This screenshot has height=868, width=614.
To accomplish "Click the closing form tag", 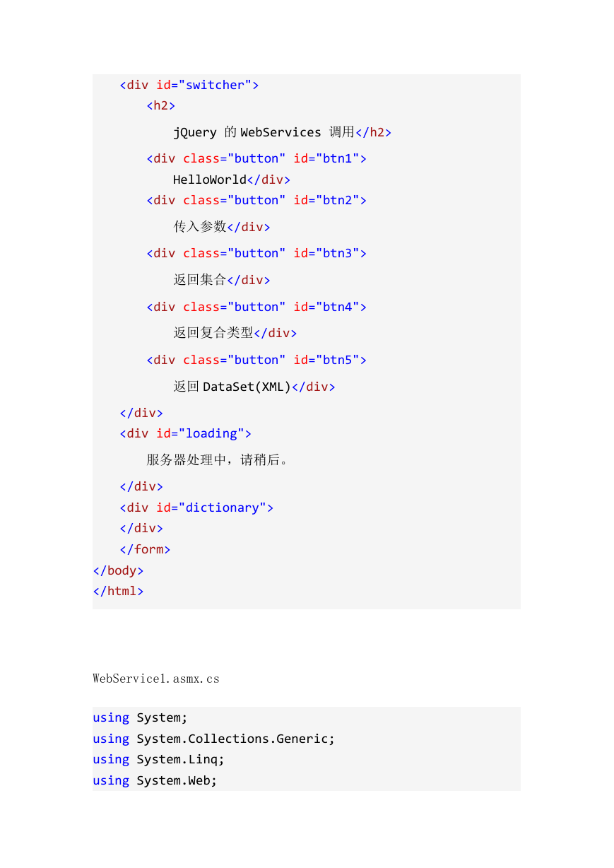I will [x=145, y=549].
